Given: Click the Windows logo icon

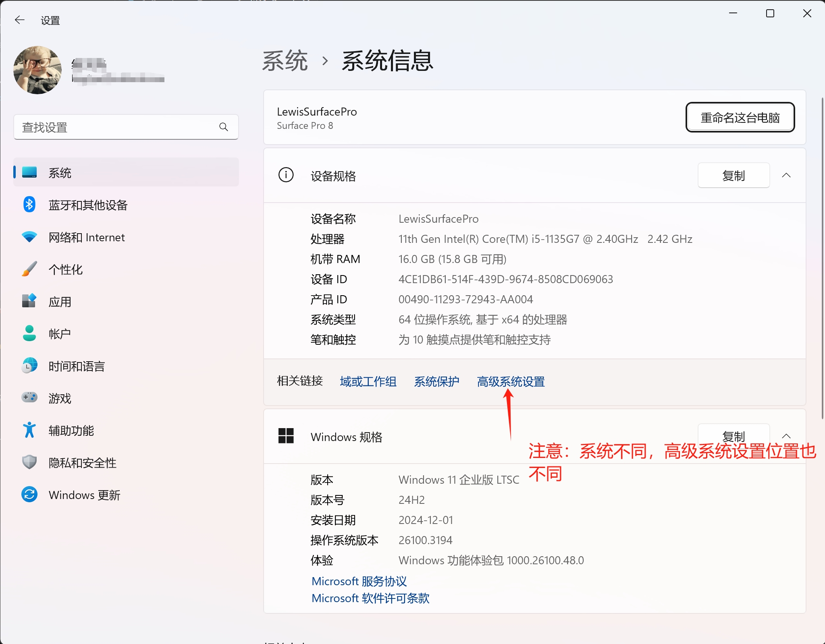Looking at the screenshot, I should [286, 436].
